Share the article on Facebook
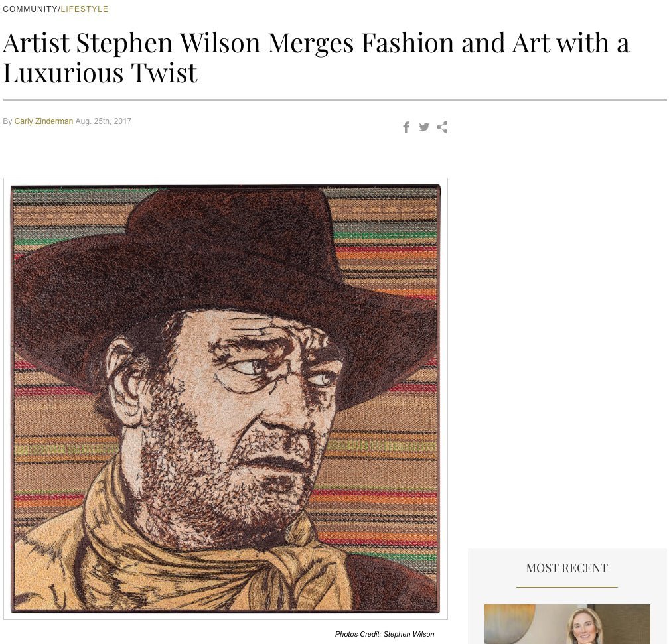 point(406,127)
